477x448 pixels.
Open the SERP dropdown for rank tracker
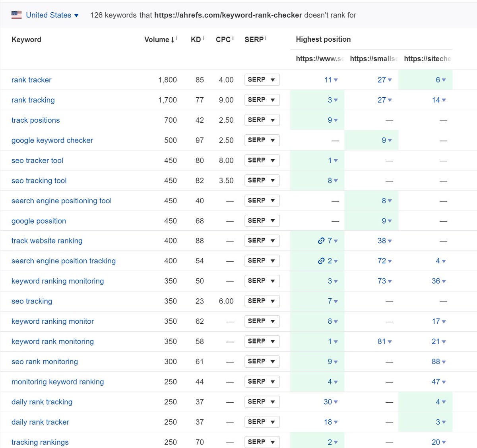pos(262,79)
